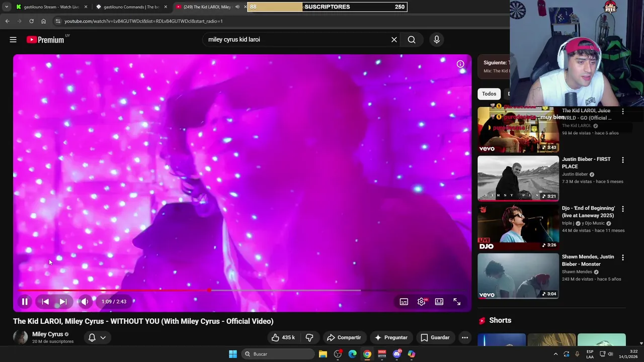This screenshot has height=362, width=644.
Task: Click the youtube.com address bar URL
Action: [x=143, y=21]
